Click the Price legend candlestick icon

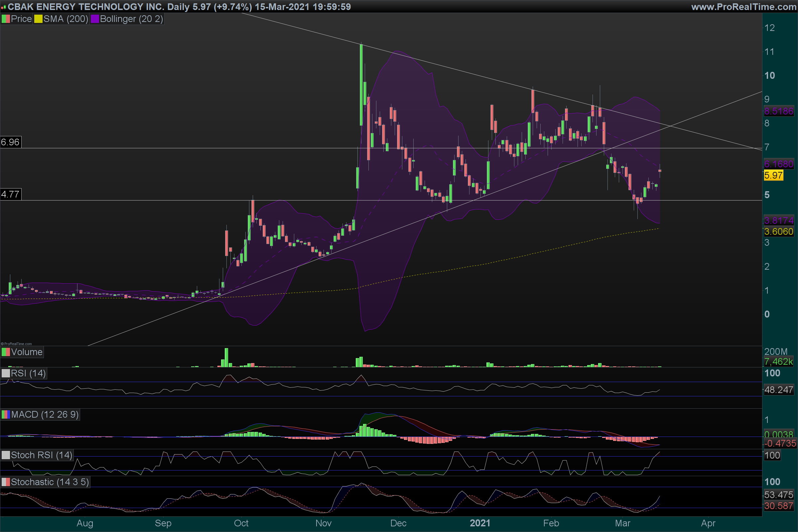click(x=6, y=19)
